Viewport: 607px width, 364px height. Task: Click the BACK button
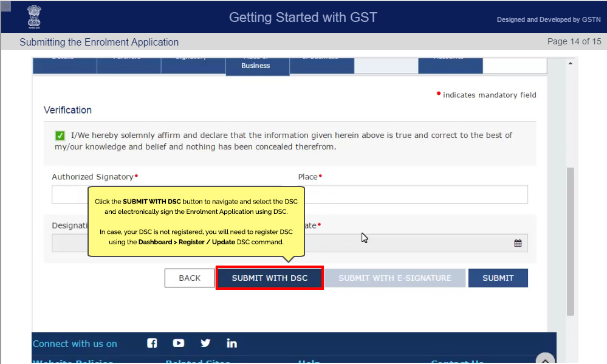[x=190, y=278]
